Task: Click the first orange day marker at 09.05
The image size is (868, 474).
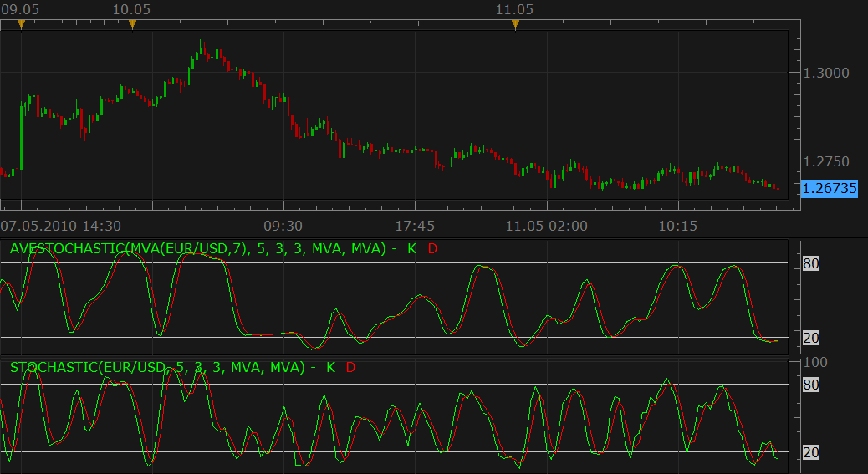Action: (x=21, y=24)
